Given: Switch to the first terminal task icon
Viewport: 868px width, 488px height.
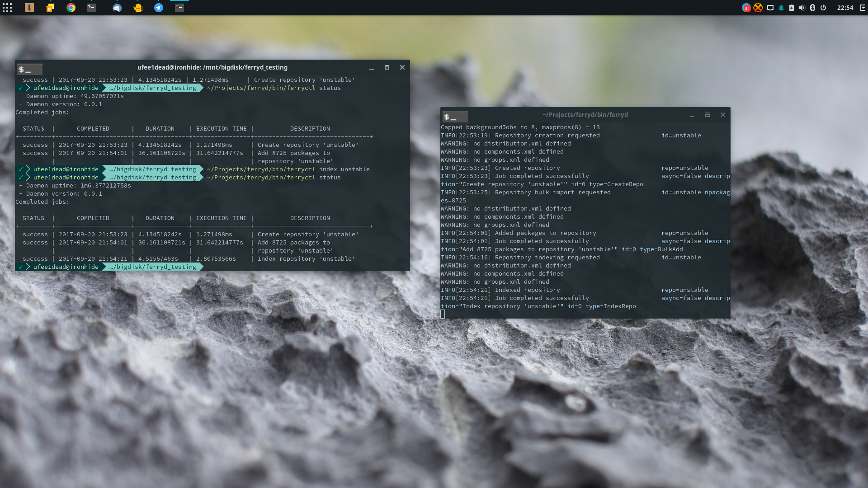Looking at the screenshot, I should 92,8.
